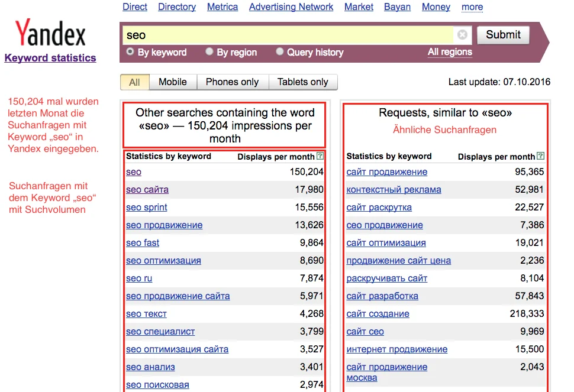574x392 pixels.
Task: Open Advertising Network from the top menu
Action: 291,7
